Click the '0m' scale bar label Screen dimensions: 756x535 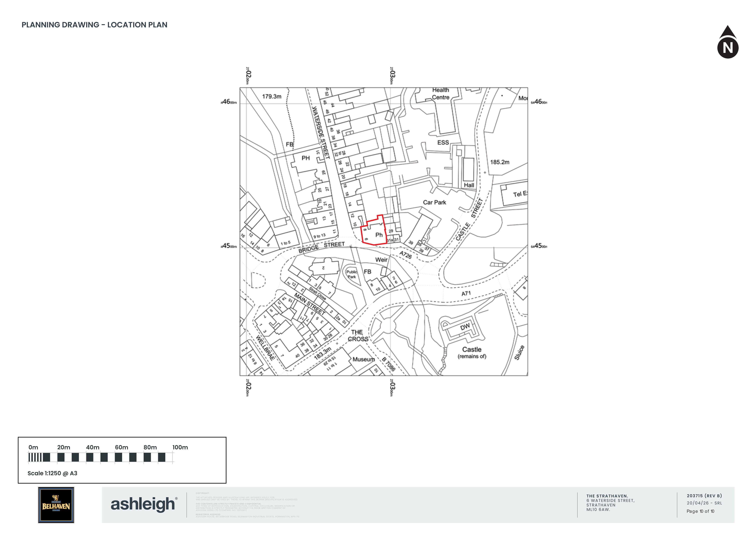[x=33, y=447]
